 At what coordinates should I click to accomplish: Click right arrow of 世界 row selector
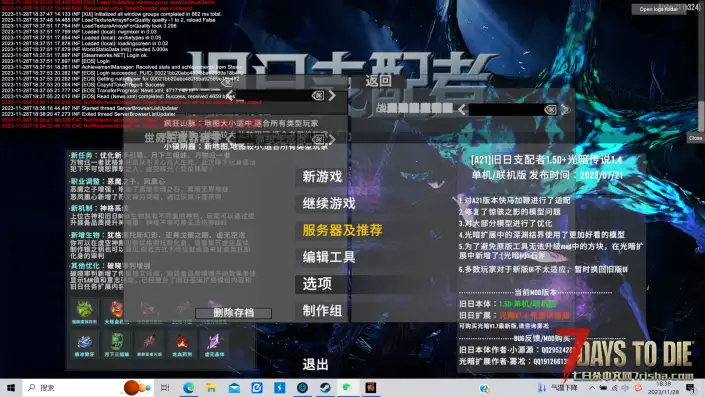tap(332, 138)
